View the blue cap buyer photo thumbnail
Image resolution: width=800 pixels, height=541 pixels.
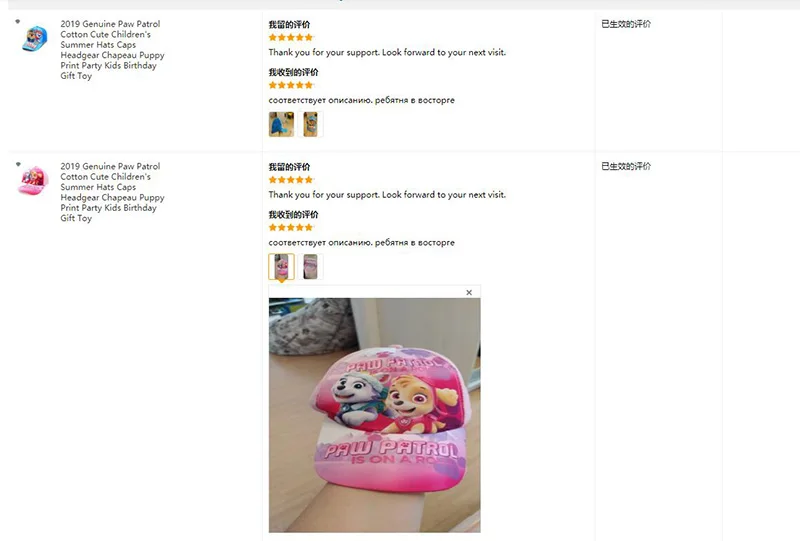[x=281, y=125]
